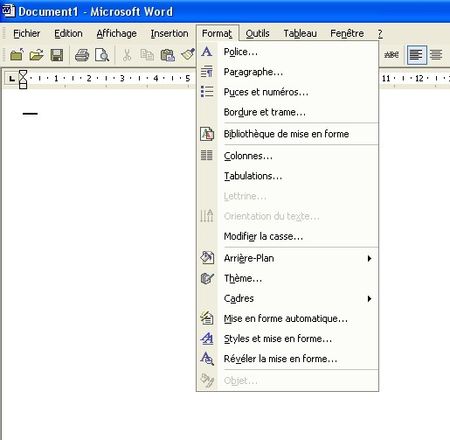
Task: Expand the Cadres submenu
Action: pos(288,298)
